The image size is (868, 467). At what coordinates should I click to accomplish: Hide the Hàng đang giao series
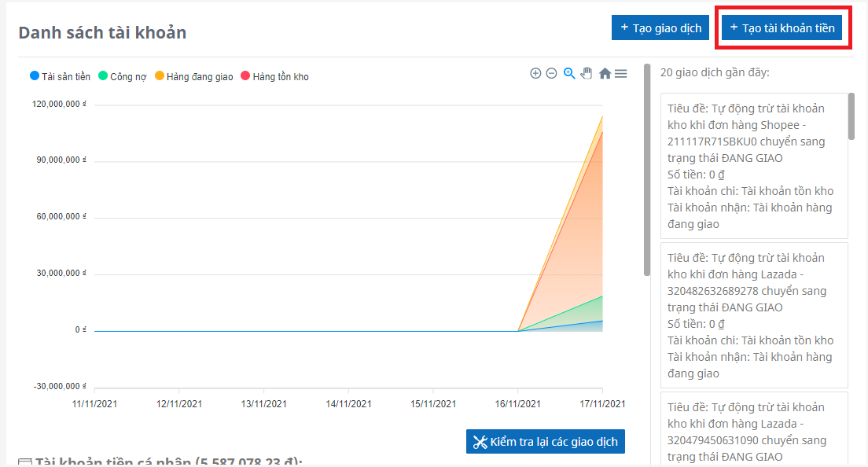(193, 76)
